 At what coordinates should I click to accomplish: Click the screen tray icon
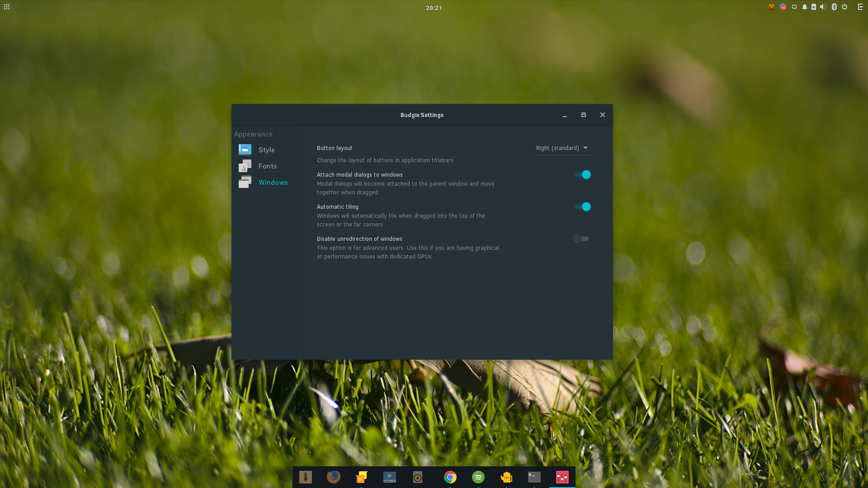tap(794, 7)
